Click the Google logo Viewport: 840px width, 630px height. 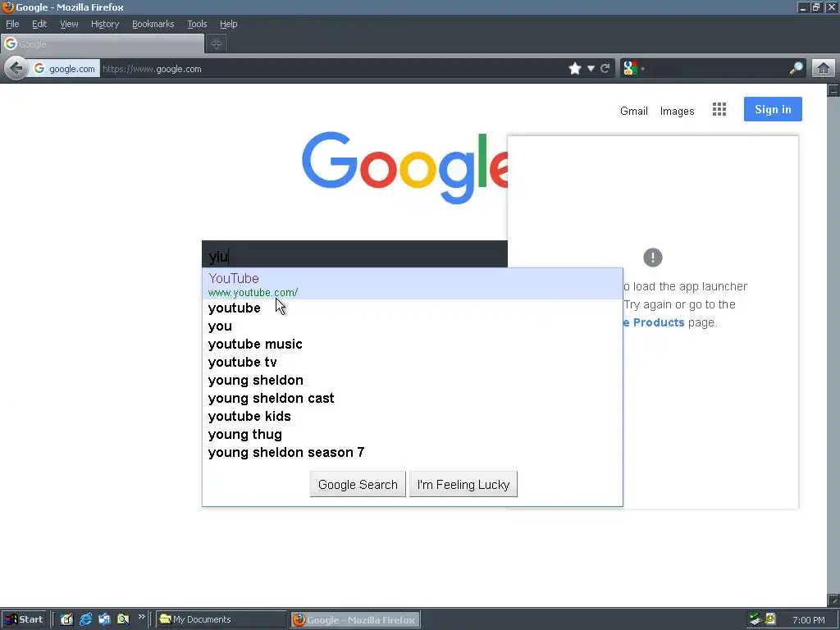pyautogui.click(x=404, y=167)
